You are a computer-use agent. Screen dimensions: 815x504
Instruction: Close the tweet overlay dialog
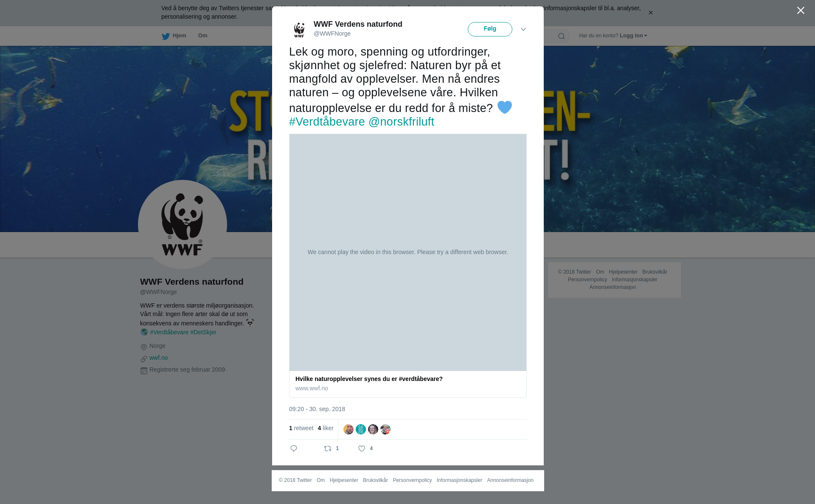click(x=801, y=11)
